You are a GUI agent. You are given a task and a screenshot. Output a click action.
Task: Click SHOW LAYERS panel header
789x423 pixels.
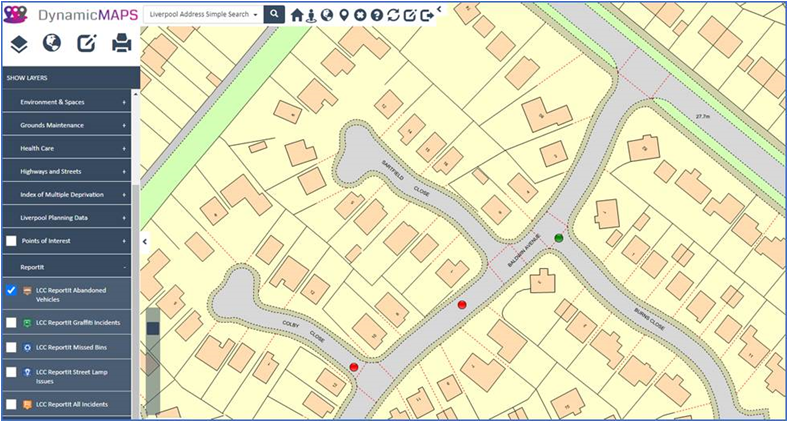pyautogui.click(x=71, y=78)
